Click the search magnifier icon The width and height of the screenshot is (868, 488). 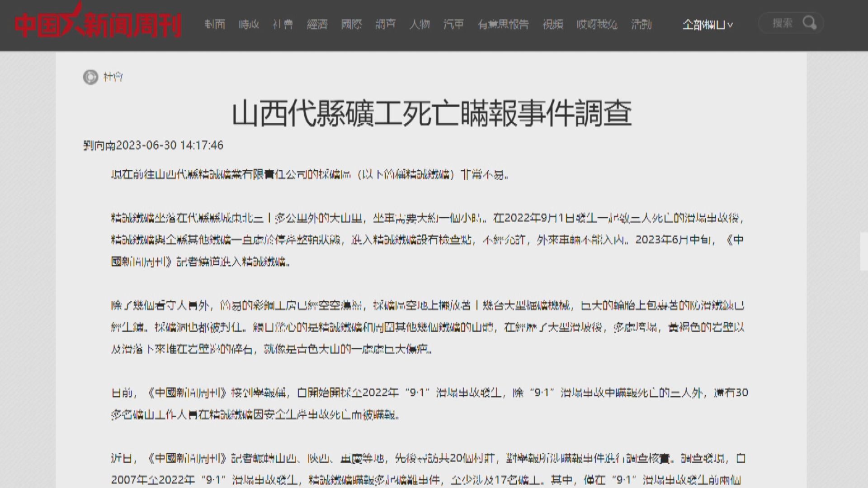pos(810,23)
